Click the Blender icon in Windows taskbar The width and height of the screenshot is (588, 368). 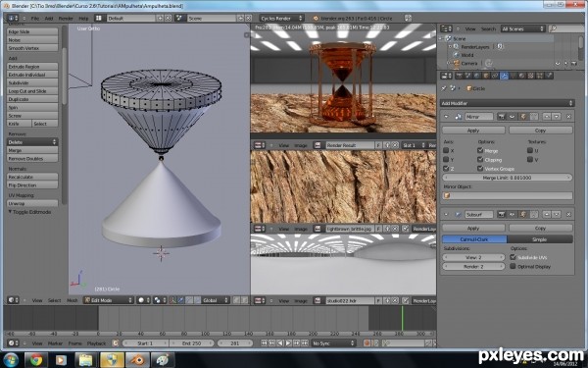137,360
